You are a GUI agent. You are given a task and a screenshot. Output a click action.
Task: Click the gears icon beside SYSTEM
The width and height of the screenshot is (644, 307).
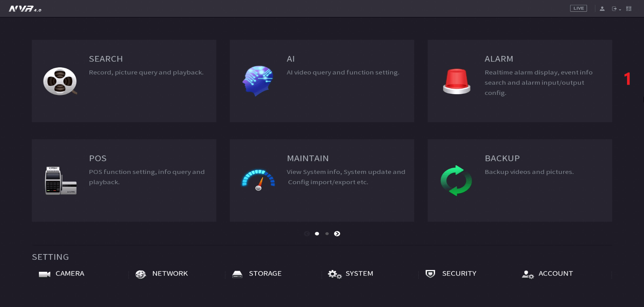click(334, 274)
